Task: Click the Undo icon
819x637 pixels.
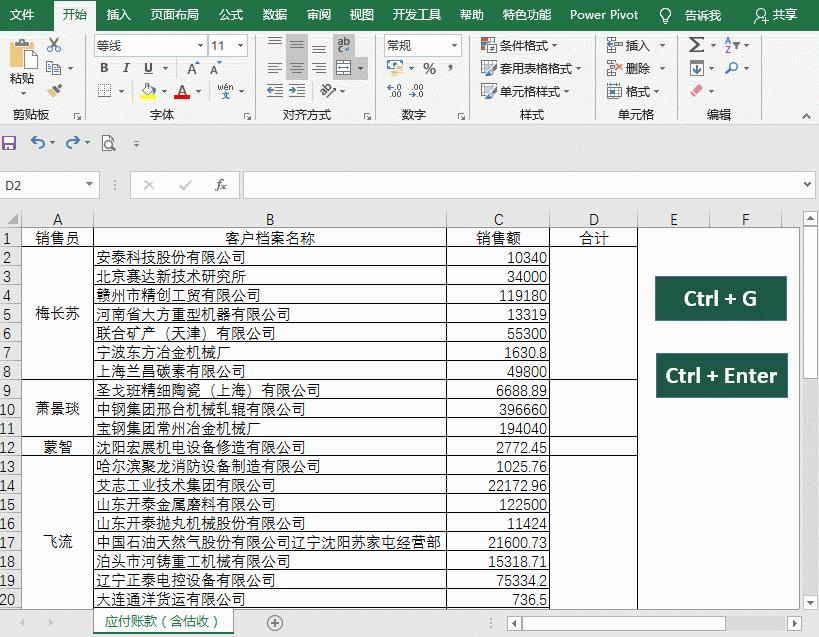Action: (x=38, y=143)
